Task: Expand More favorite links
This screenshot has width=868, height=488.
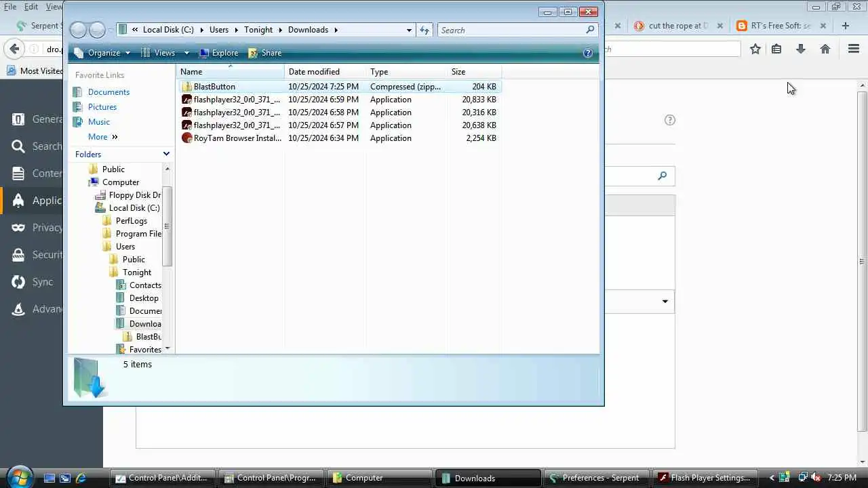Action: click(x=103, y=137)
